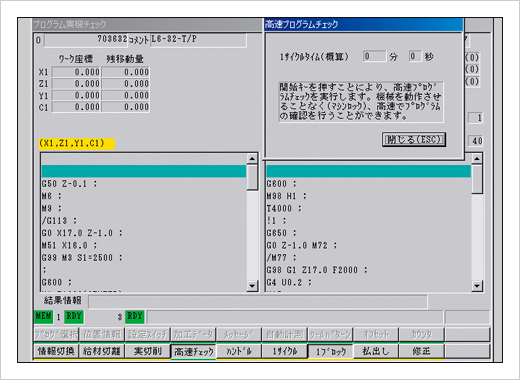The image size is (520, 380).
Task: Select line 'G650 ;' in right list
Action: (369, 233)
